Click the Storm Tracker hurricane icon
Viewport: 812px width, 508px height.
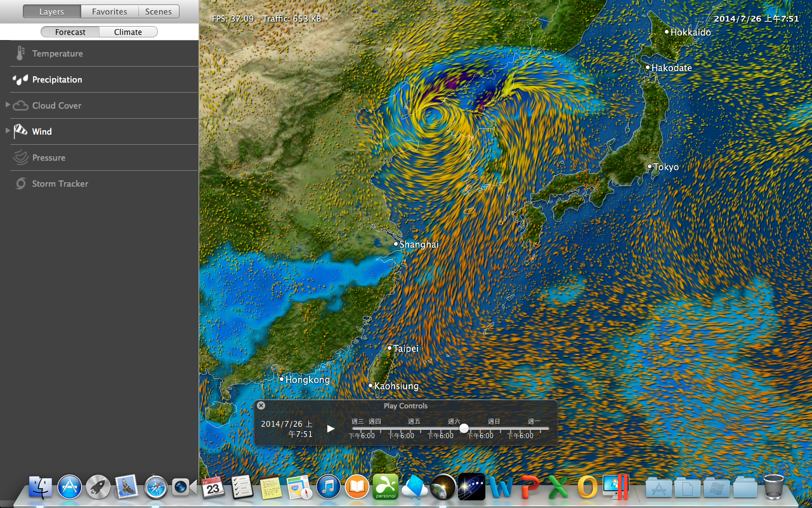coord(20,184)
